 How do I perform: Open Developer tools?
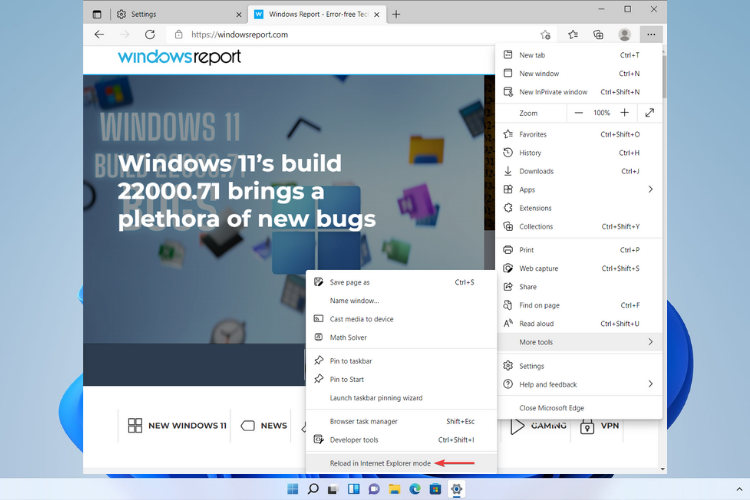[401, 440]
